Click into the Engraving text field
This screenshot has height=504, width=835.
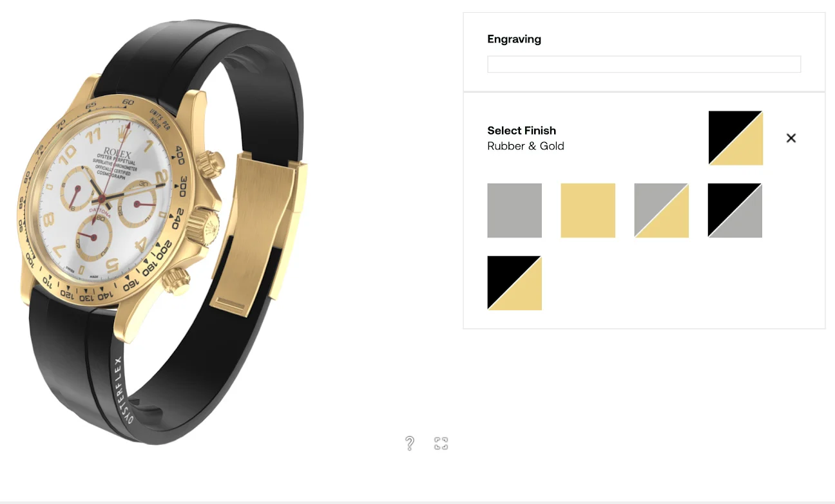click(644, 64)
